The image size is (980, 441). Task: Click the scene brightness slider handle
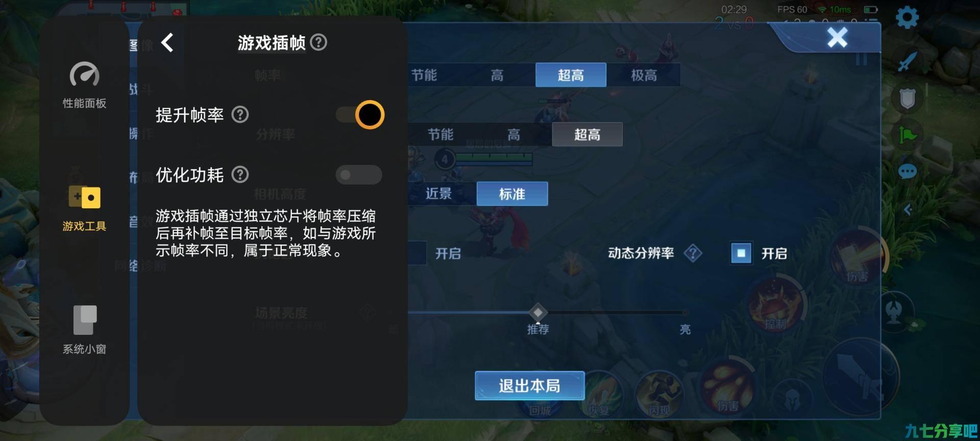(x=537, y=312)
